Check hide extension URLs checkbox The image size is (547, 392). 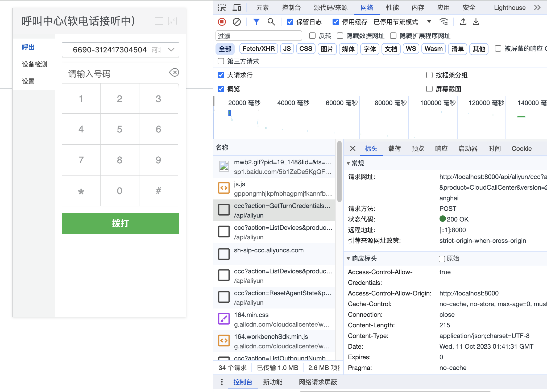click(393, 36)
